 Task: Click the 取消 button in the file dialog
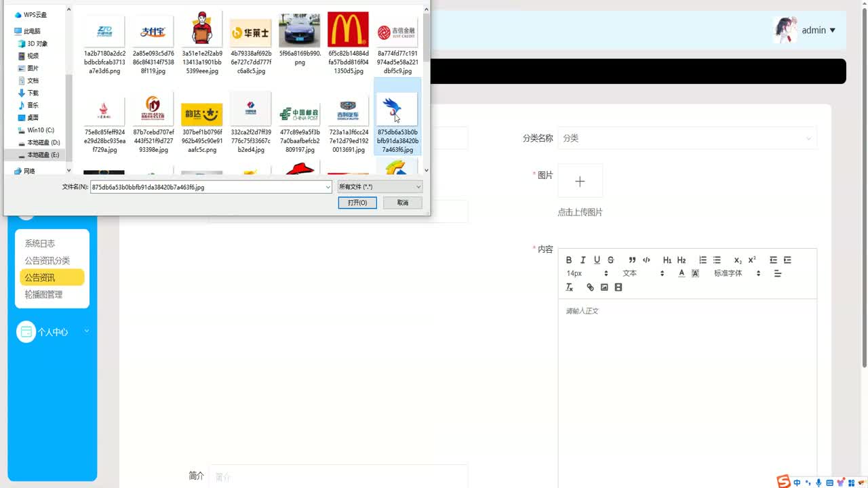tap(403, 203)
